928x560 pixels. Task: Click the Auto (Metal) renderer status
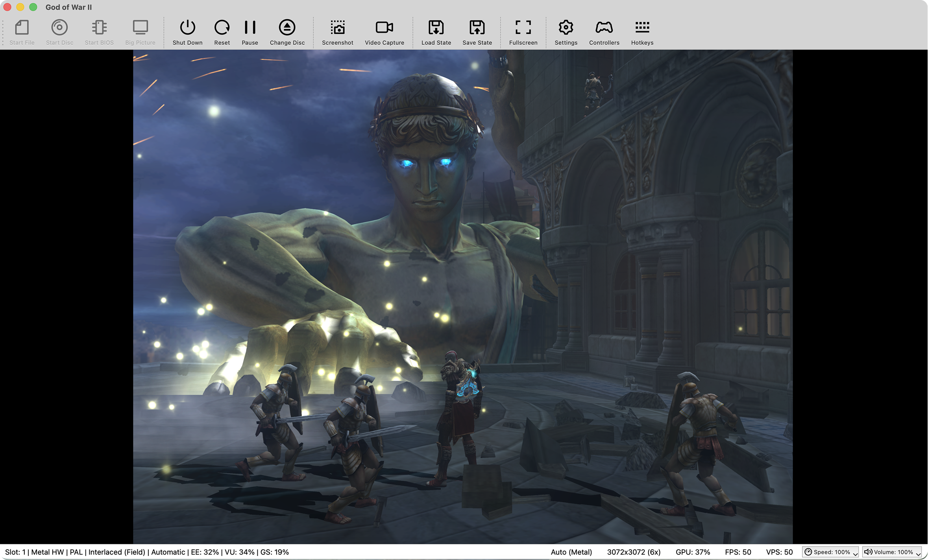pyautogui.click(x=571, y=552)
